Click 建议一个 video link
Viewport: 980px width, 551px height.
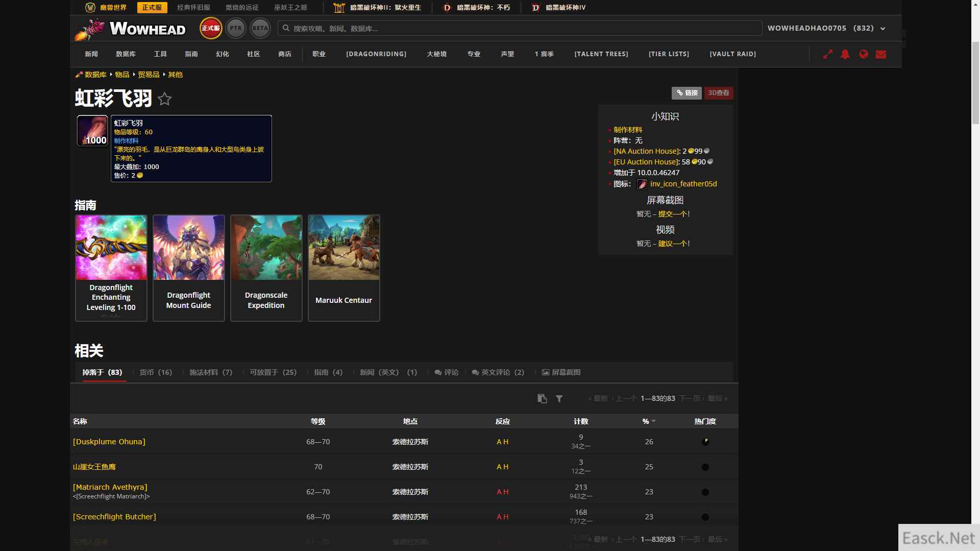point(672,244)
